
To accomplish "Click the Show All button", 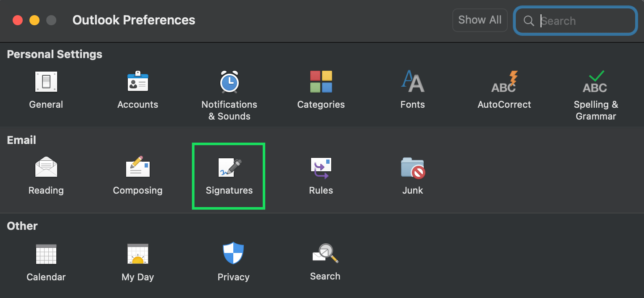I will (x=480, y=20).
